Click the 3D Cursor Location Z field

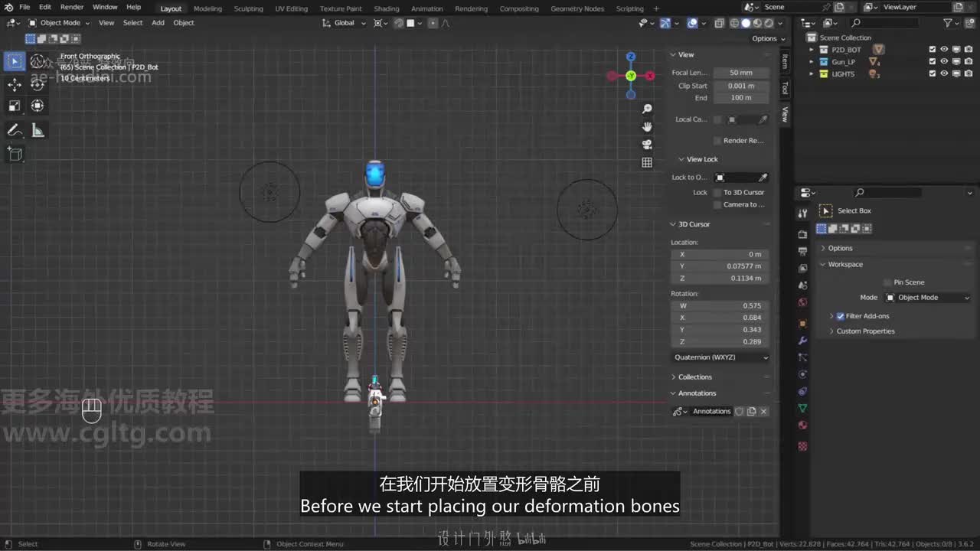click(720, 279)
